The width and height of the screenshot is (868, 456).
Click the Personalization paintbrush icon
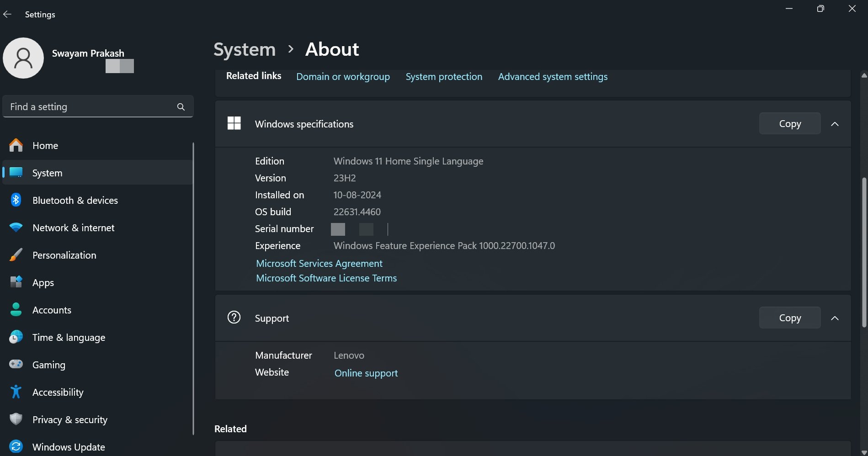pyautogui.click(x=16, y=255)
